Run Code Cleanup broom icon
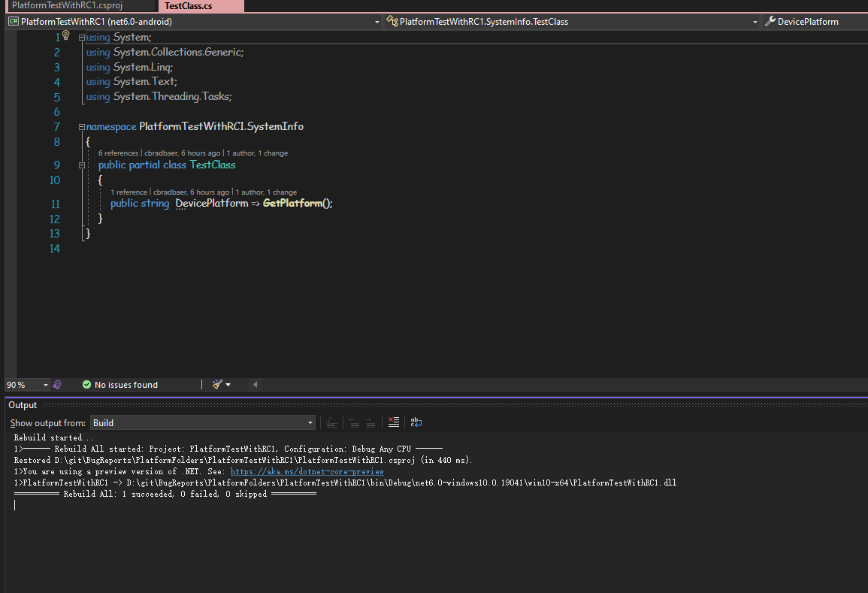Screen dimensions: 868x593 pyautogui.click(x=217, y=384)
